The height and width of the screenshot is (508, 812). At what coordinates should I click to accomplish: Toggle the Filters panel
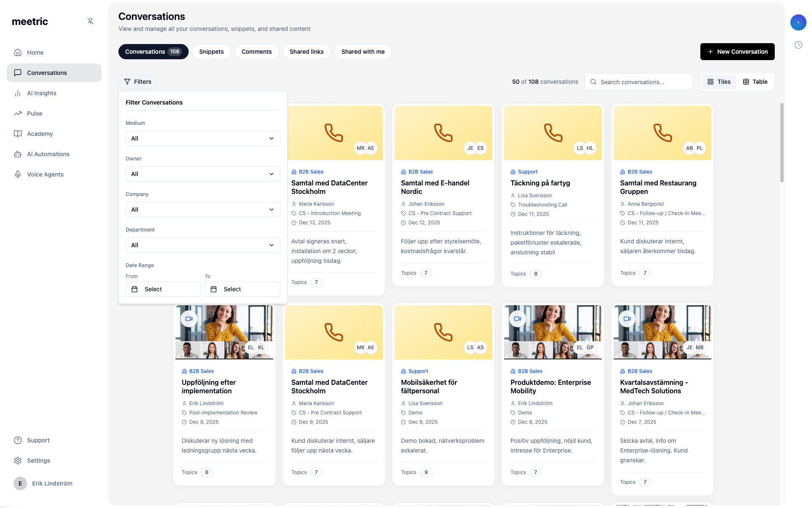click(x=137, y=82)
